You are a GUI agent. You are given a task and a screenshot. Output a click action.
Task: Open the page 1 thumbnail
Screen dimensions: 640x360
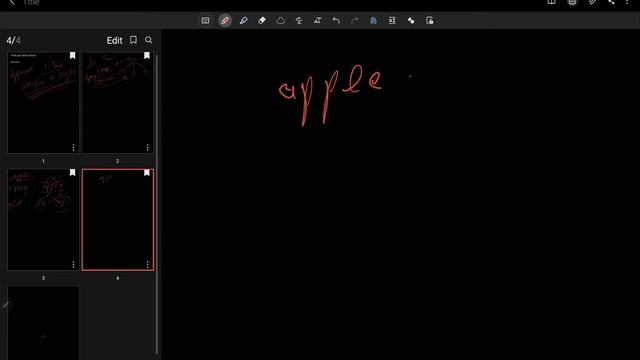[x=43, y=102]
